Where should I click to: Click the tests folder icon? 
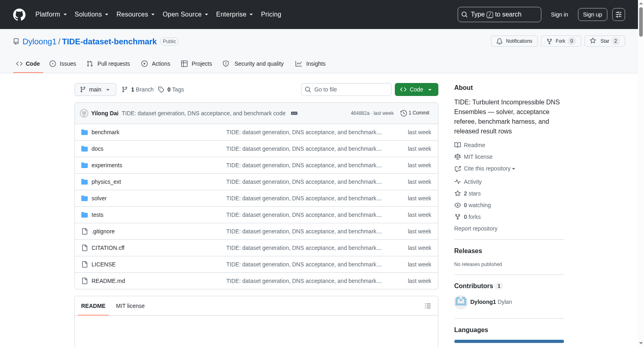pyautogui.click(x=85, y=215)
